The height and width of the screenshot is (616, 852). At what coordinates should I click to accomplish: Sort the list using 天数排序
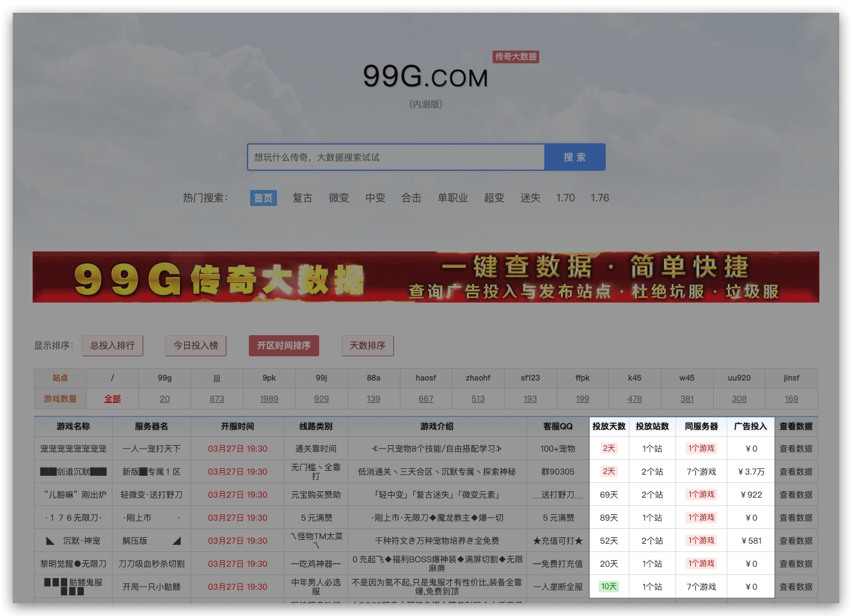[367, 345]
